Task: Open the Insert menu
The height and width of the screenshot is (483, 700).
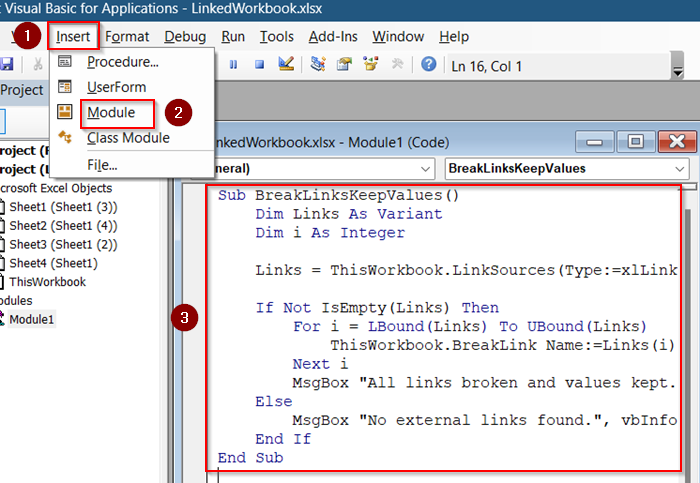Action: point(73,37)
